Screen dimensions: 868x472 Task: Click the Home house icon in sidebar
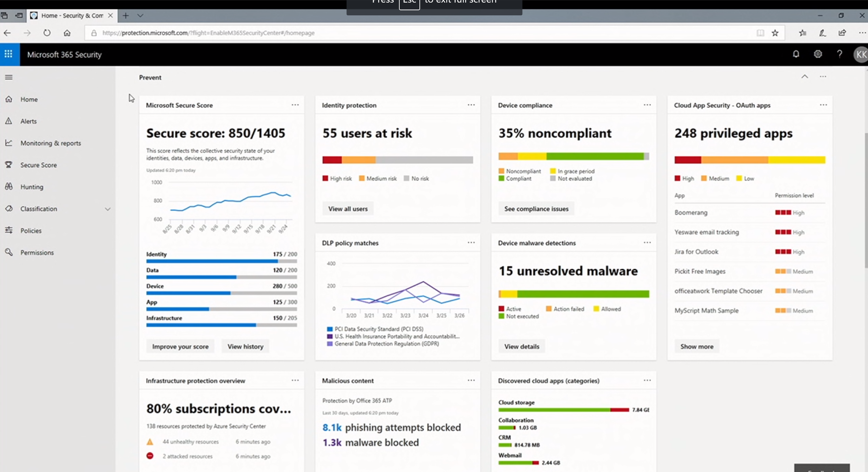(x=9, y=99)
